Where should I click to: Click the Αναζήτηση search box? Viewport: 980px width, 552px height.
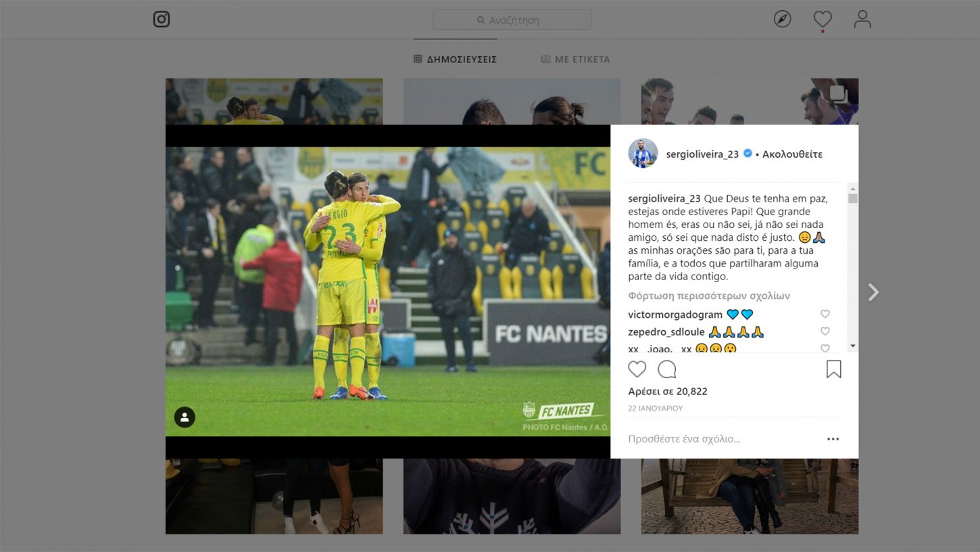(x=512, y=20)
